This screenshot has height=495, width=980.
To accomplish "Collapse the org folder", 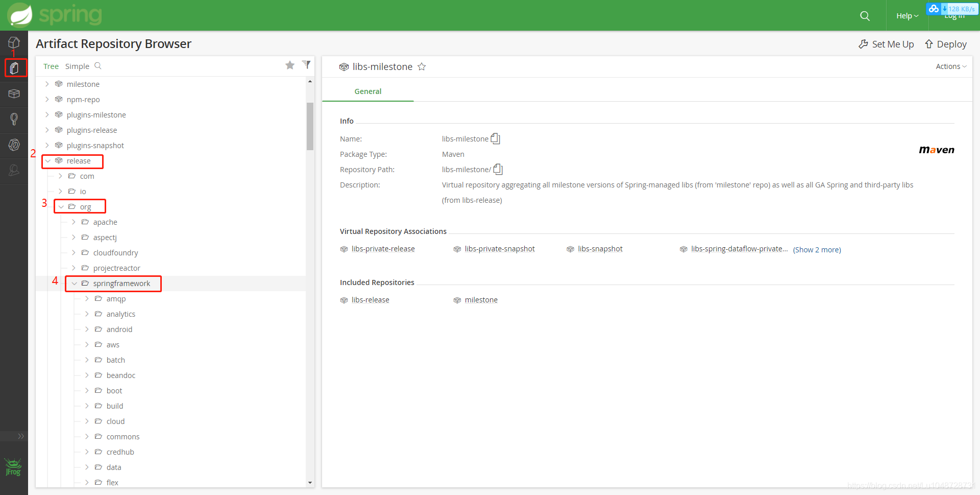I will (x=61, y=207).
